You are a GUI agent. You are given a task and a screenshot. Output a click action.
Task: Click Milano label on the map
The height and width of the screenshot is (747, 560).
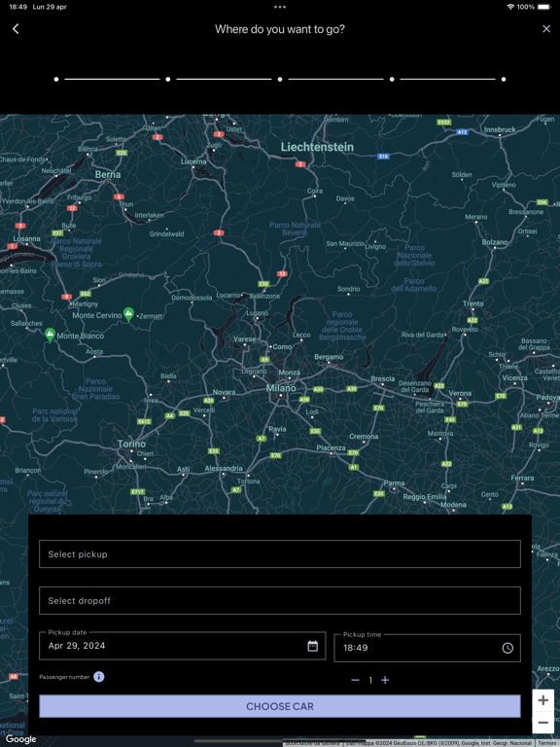pos(281,388)
